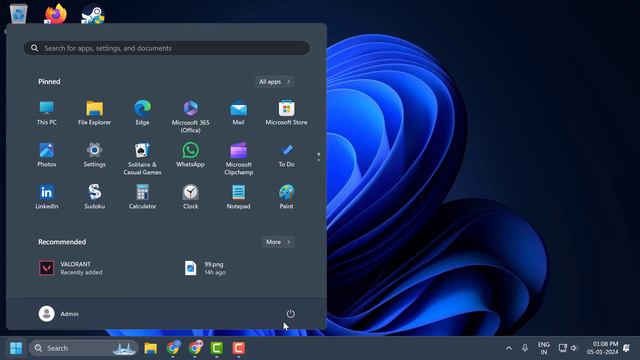640x360 pixels.
Task: Open the volume speaker tray icon
Action: [x=574, y=348]
